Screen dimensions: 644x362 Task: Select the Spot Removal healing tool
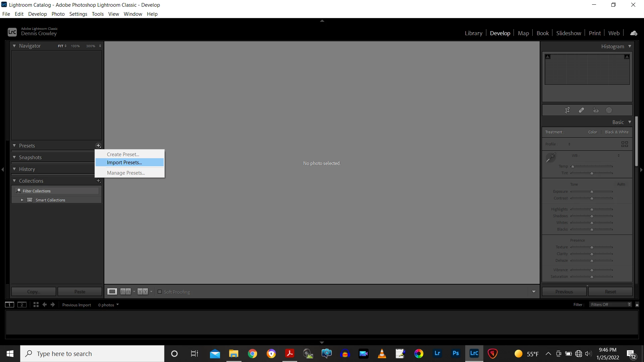click(581, 110)
